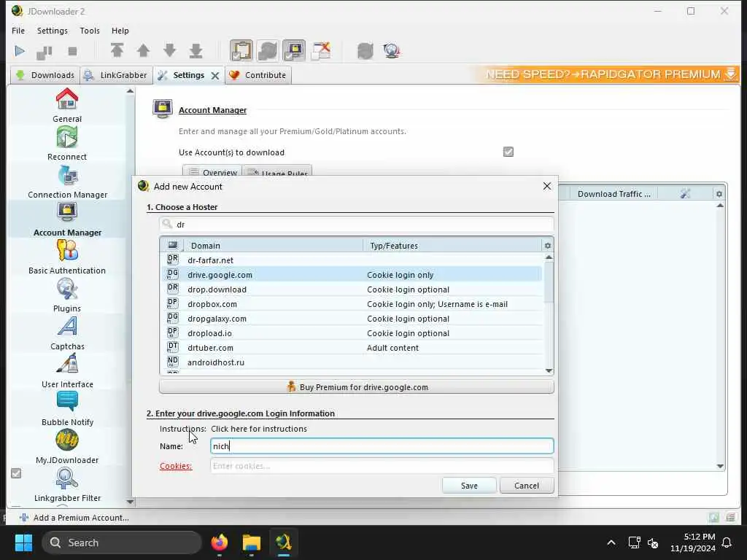
Task: Toggle the checkbox beside My.JDownloader in sidebar
Action: click(x=16, y=473)
